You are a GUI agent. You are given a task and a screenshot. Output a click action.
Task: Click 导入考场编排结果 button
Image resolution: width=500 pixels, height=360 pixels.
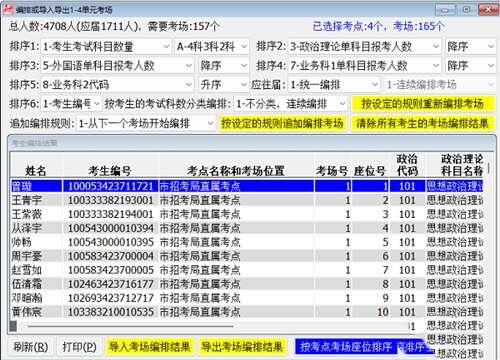click(x=150, y=347)
